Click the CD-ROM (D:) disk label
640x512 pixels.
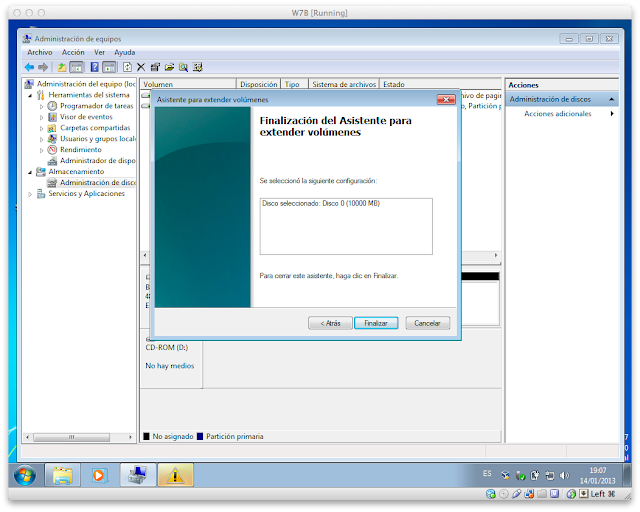(167, 347)
